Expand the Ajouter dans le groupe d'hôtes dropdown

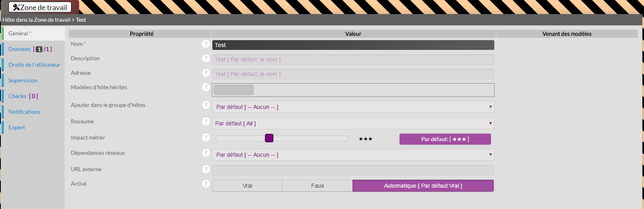353,107
